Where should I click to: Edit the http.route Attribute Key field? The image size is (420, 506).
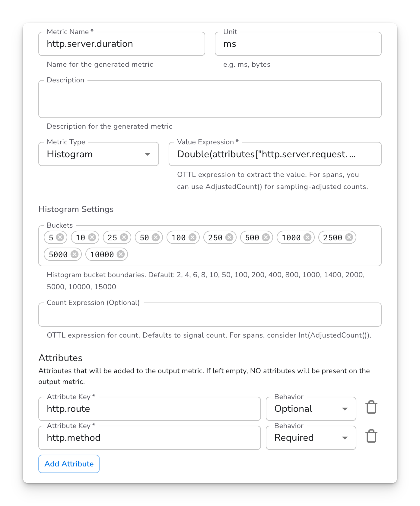tap(149, 409)
